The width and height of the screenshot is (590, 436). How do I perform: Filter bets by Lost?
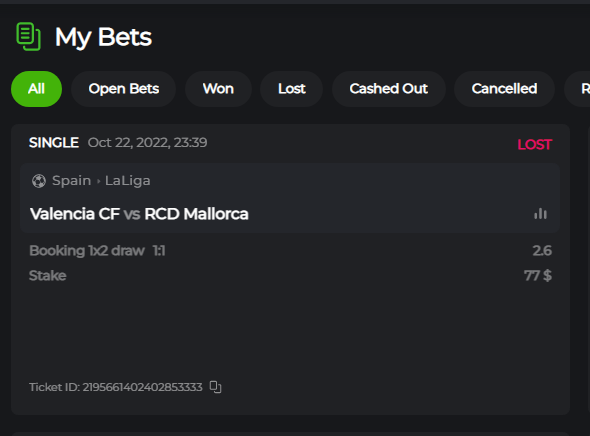tap(292, 89)
